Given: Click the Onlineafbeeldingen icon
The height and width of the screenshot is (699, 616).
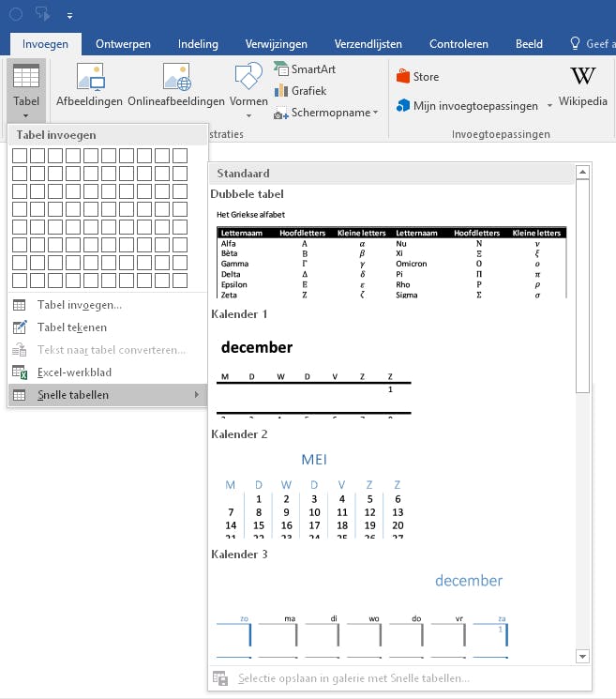Looking at the screenshot, I should tap(176, 77).
